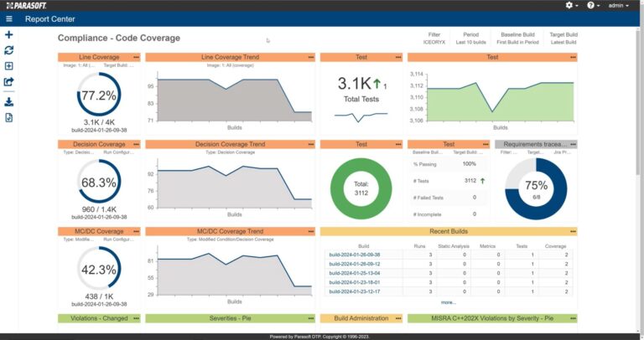
Task: Click the PDF export document icon
Action: coord(8,117)
